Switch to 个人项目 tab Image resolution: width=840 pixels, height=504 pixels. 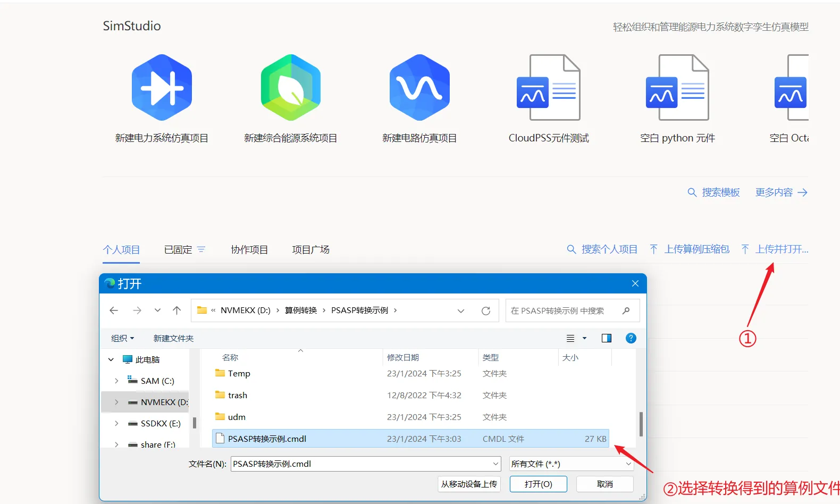[121, 250]
